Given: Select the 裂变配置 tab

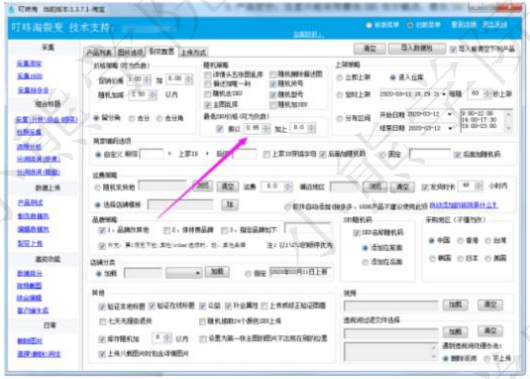Looking at the screenshot, I should point(162,51).
